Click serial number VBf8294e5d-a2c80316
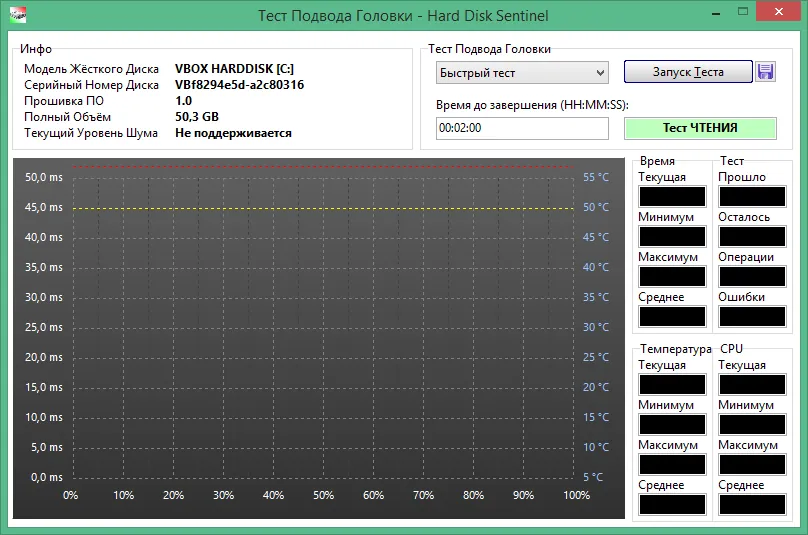 pos(240,85)
